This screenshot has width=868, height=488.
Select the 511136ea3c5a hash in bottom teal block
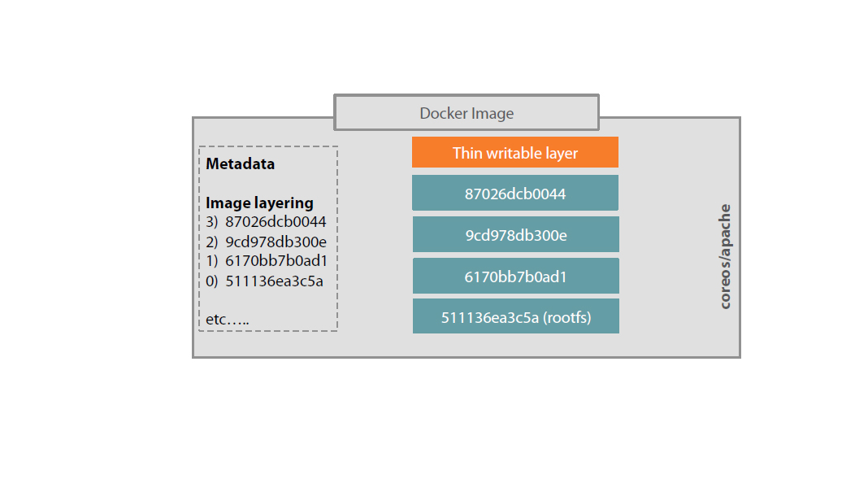[x=490, y=317]
